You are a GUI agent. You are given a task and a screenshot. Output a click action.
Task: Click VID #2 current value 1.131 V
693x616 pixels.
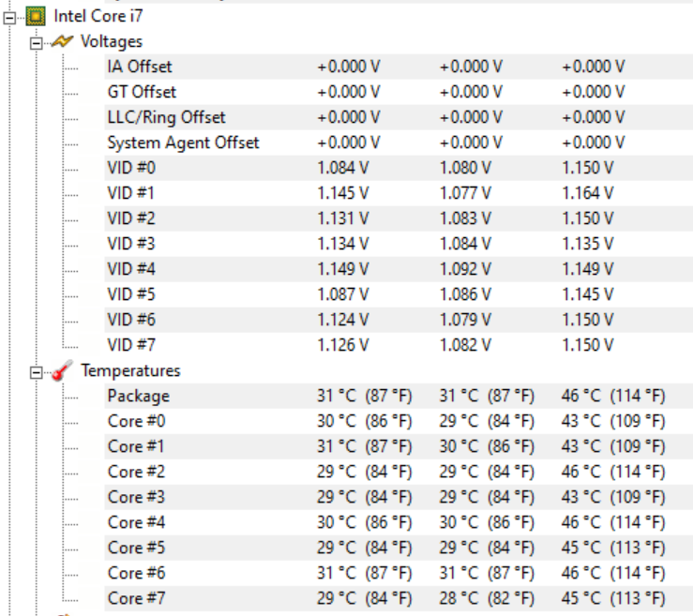pos(343,218)
